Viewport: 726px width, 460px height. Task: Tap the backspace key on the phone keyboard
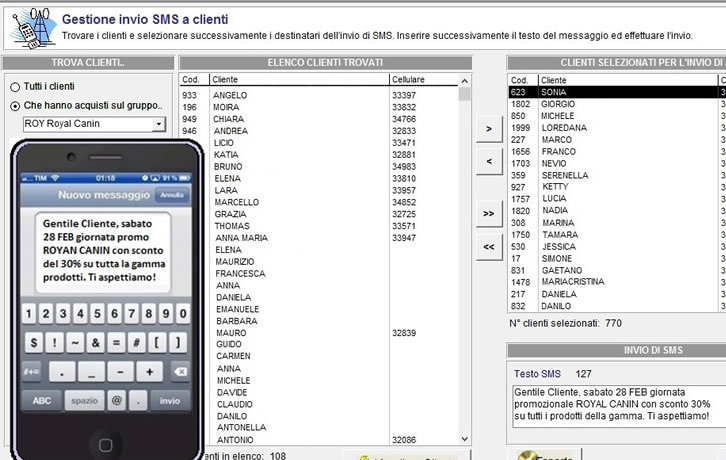(x=180, y=372)
